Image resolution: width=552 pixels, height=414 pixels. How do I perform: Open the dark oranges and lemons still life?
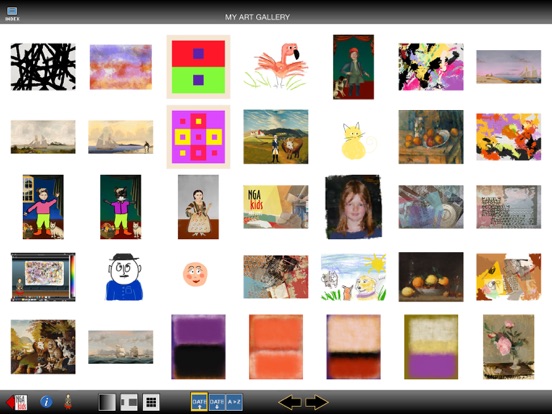click(x=431, y=277)
